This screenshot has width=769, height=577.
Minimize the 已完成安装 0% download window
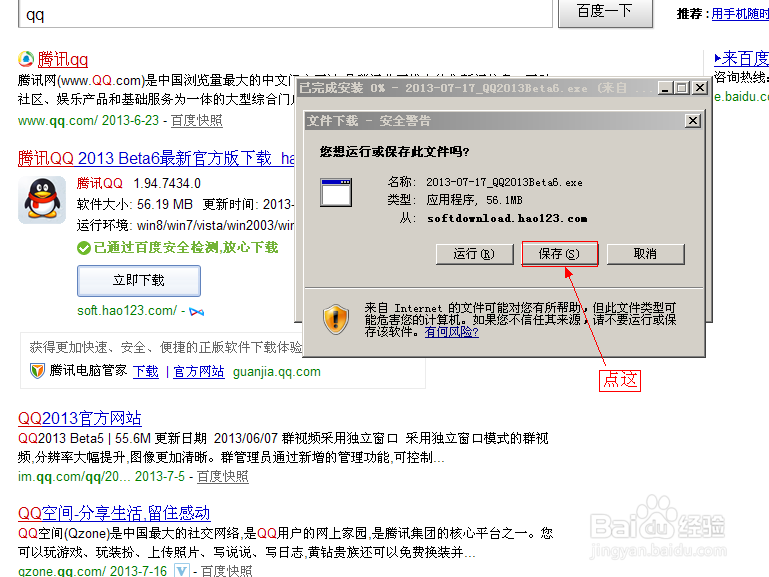(x=665, y=88)
